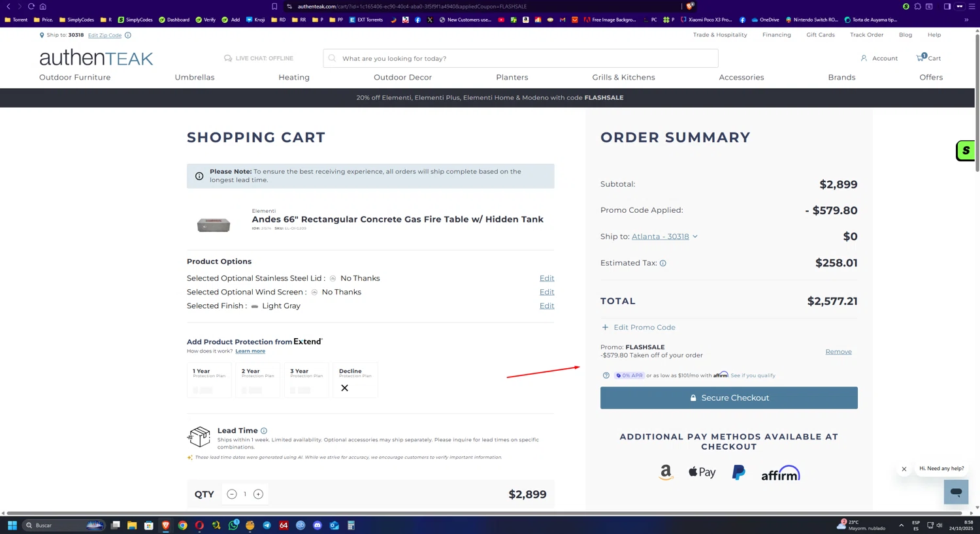
Task: Click the browser reload button
Action: click(31, 7)
